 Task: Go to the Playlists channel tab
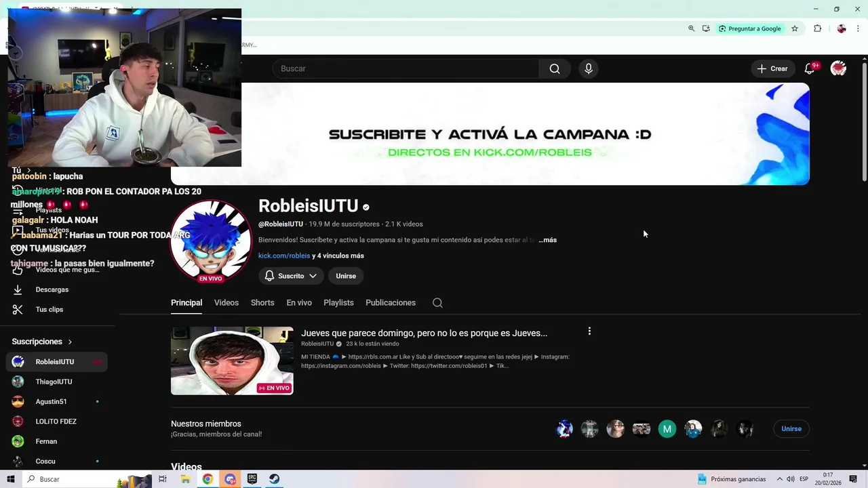click(x=338, y=303)
